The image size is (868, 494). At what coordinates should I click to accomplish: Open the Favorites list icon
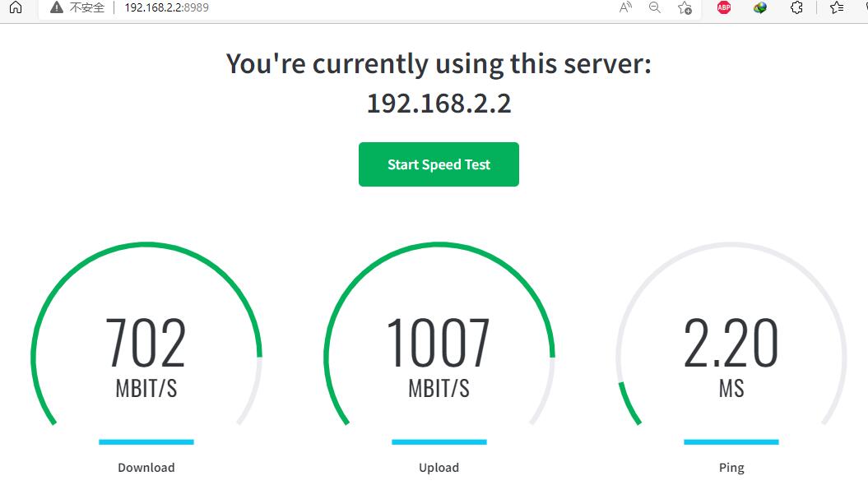point(837,7)
